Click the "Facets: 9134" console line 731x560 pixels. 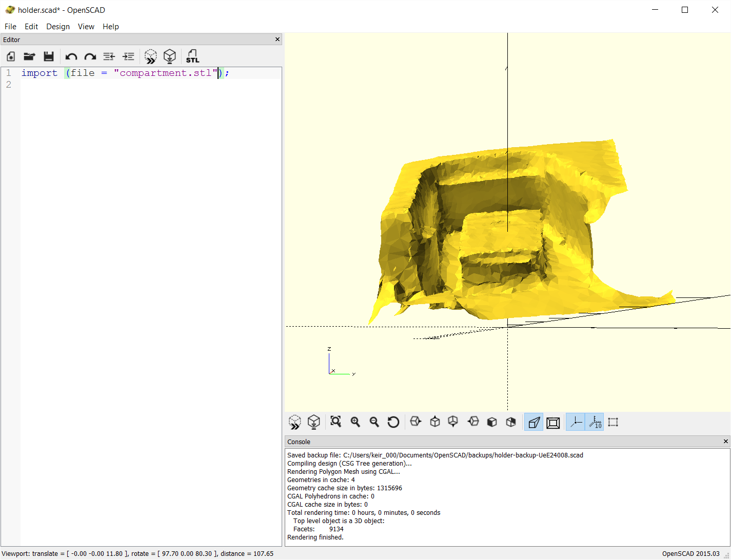[x=319, y=529]
